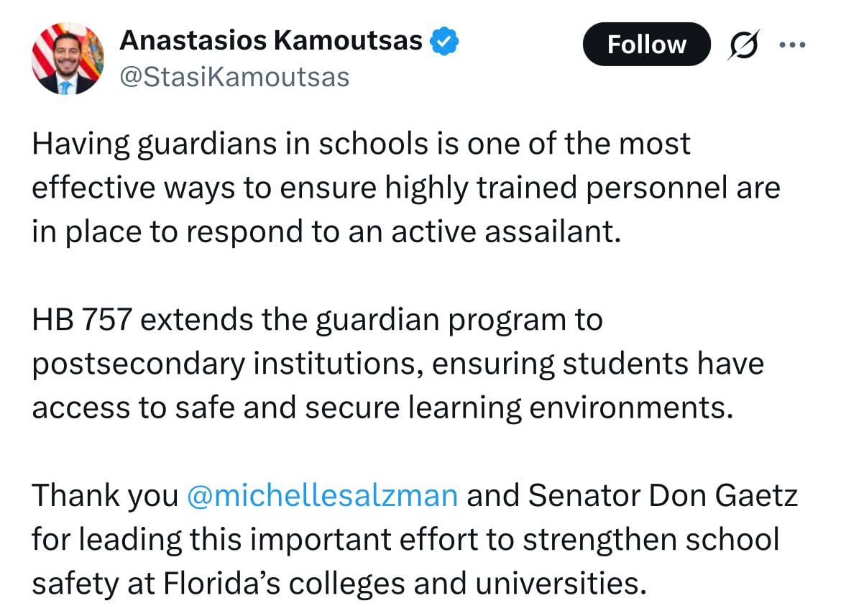
Task: Click the HB 757 text in the post
Action: pyautogui.click(x=80, y=319)
